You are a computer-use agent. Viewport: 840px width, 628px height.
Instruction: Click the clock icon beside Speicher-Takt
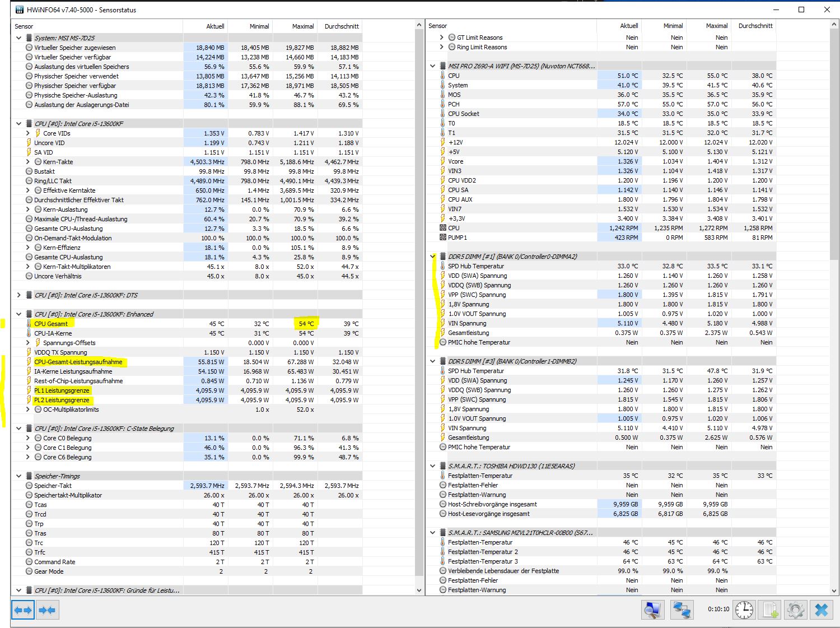pyautogui.click(x=29, y=486)
